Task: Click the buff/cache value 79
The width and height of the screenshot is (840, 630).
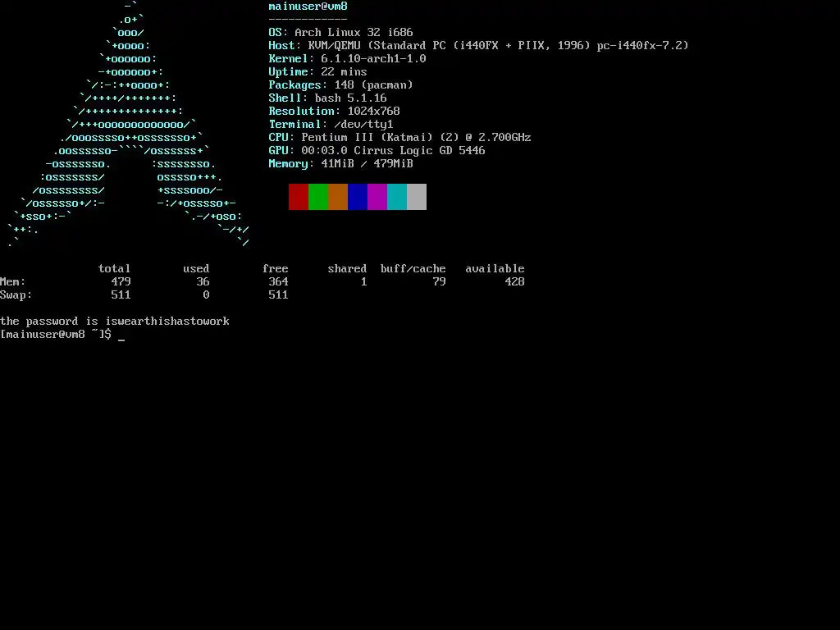Action: [x=440, y=282]
